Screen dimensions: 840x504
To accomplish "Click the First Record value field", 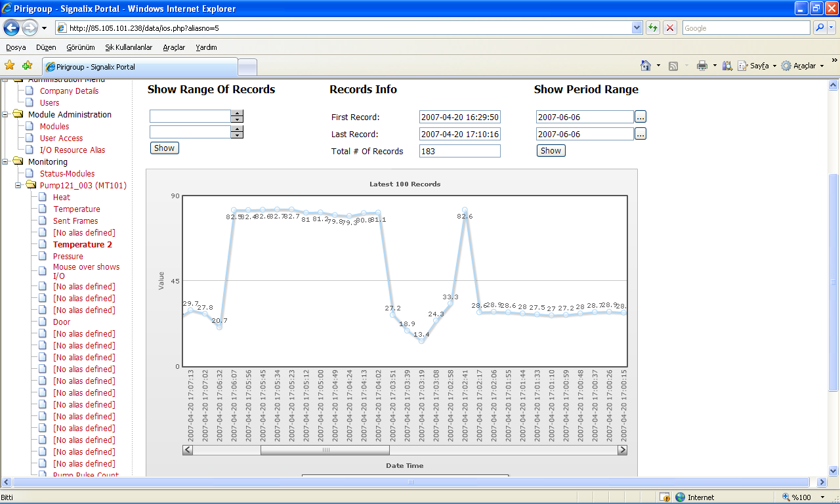I will tap(460, 117).
